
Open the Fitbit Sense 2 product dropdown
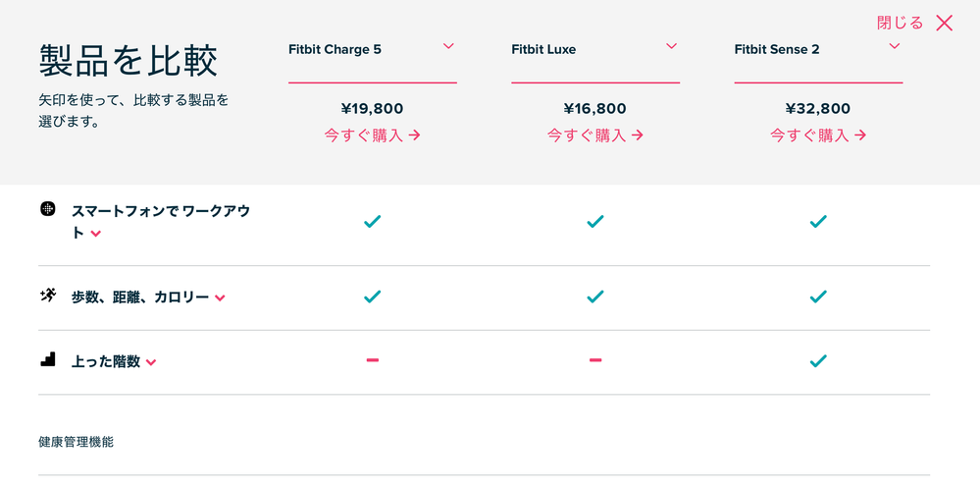895,46
